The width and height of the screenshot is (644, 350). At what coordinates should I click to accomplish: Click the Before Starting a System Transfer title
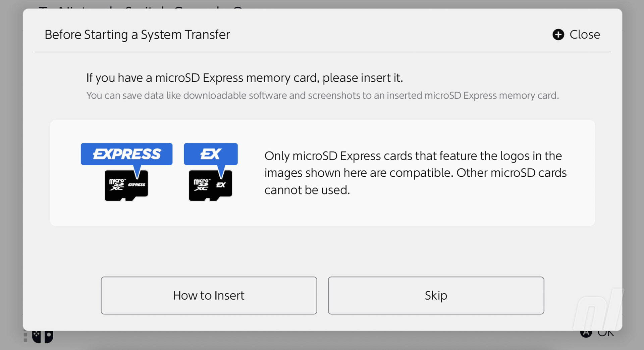point(137,35)
